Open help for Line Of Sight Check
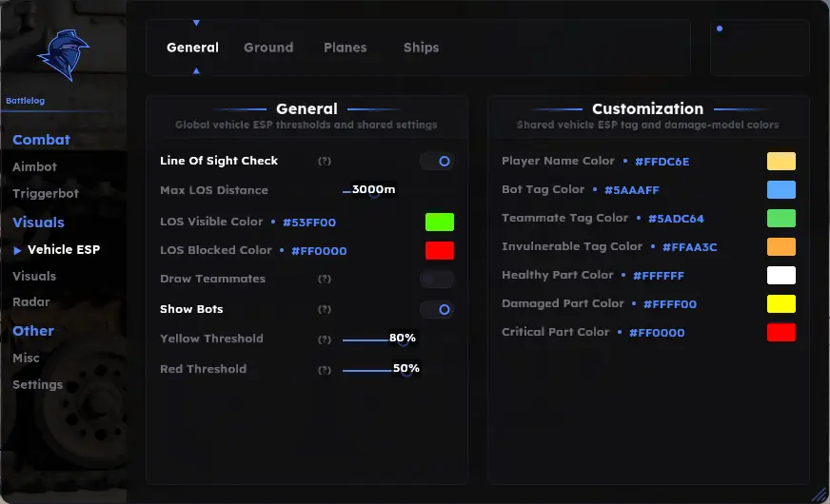 (325, 161)
